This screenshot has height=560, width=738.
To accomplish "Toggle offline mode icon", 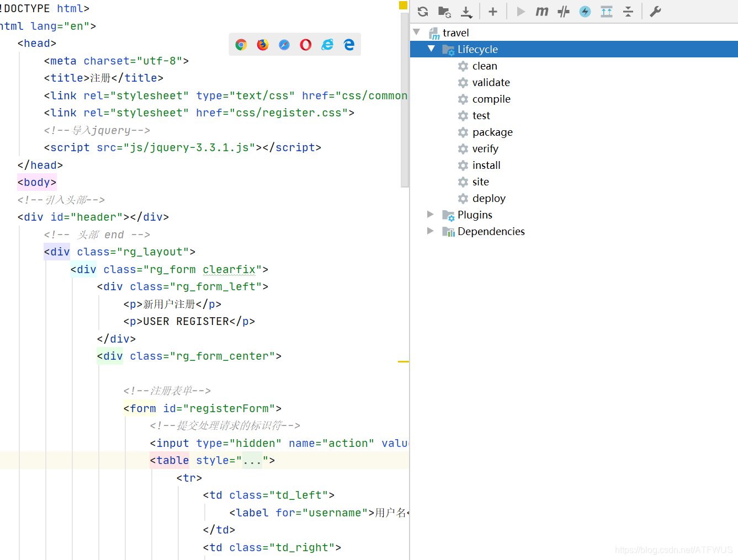I will (x=564, y=12).
